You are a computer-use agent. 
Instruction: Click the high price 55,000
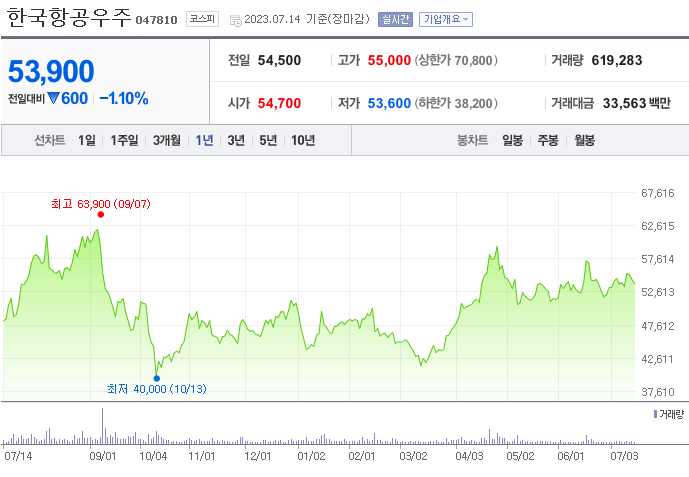(389, 60)
